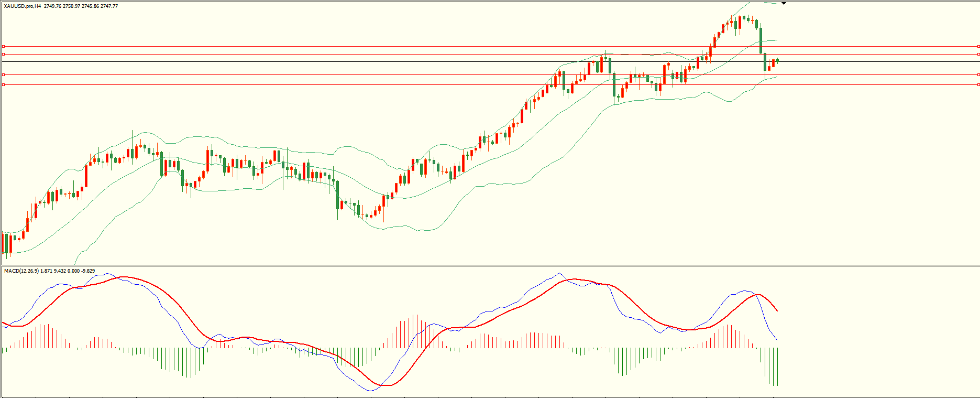
Task: Select third red line's left square handle
Action: pyautogui.click(x=3, y=74)
